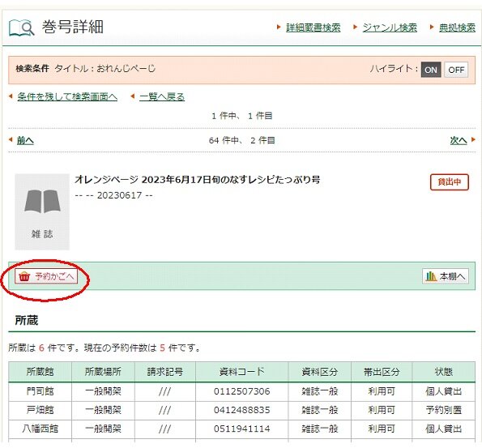Select material code 0511941114
The width and height of the screenshot is (482, 448).
pos(241,429)
